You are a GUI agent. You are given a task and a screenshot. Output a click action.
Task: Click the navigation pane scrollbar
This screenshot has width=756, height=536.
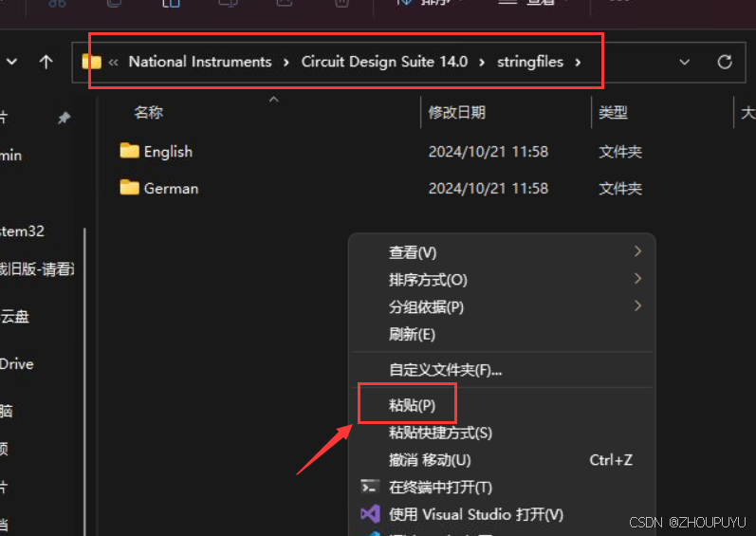(84, 380)
